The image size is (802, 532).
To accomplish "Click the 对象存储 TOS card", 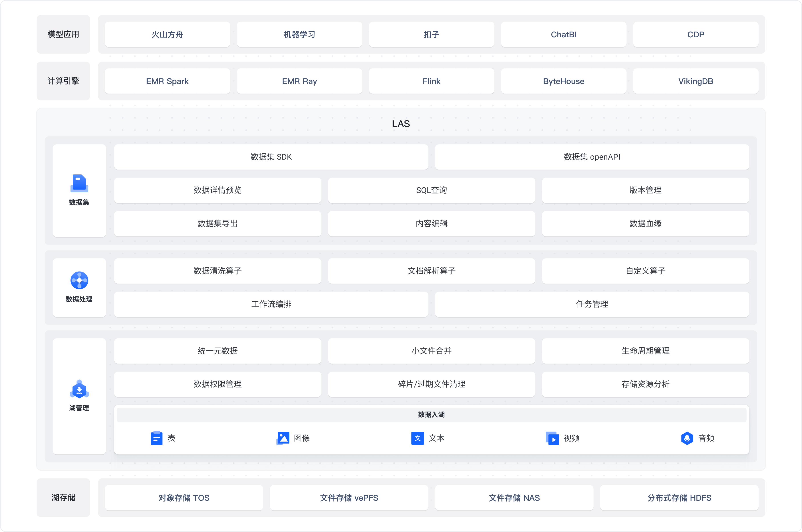I will click(184, 498).
